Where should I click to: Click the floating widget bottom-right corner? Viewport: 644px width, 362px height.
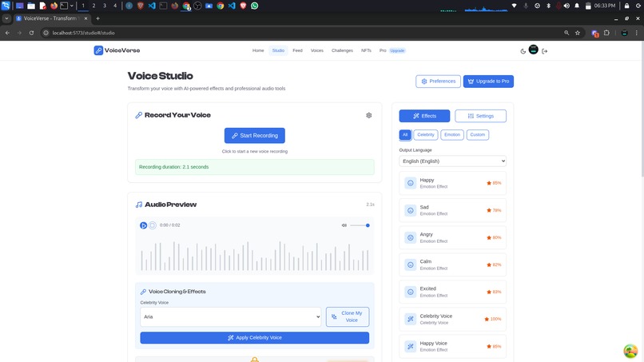[x=630, y=352]
